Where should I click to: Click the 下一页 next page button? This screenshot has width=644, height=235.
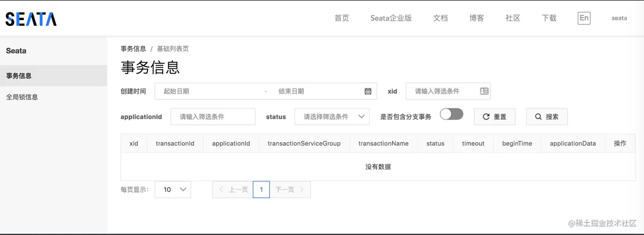pyautogui.click(x=290, y=189)
